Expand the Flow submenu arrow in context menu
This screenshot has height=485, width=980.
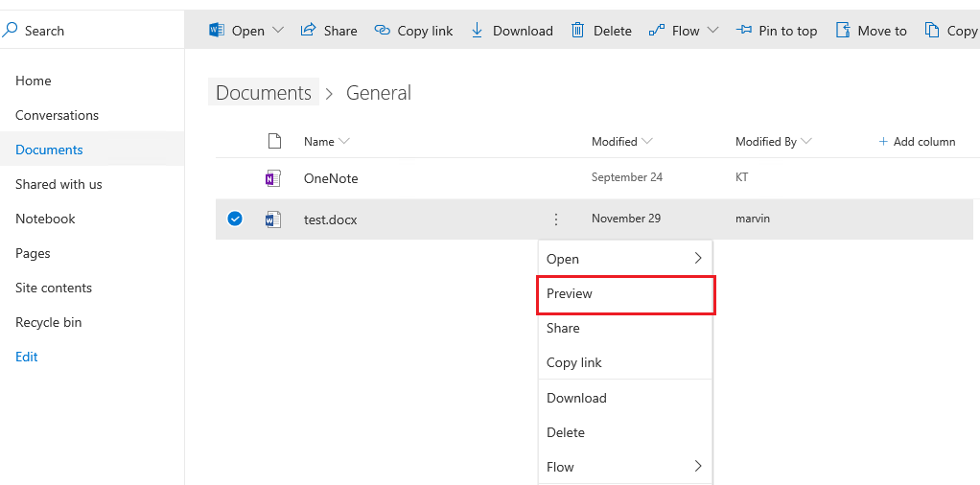pyautogui.click(x=698, y=466)
